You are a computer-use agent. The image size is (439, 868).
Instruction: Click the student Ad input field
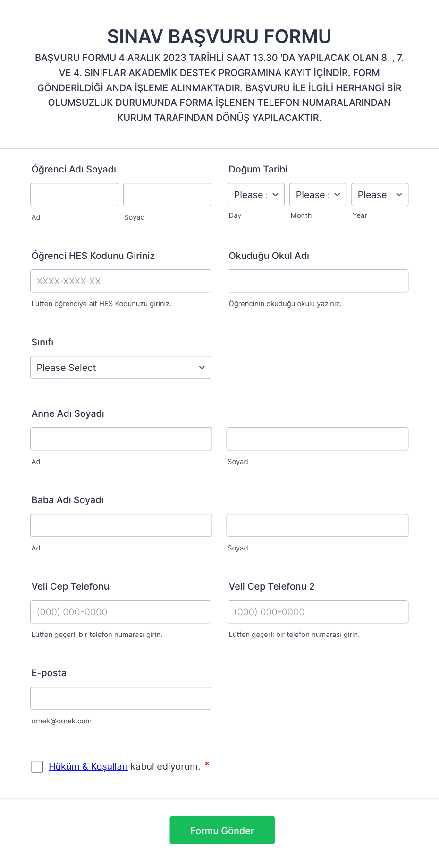click(74, 194)
